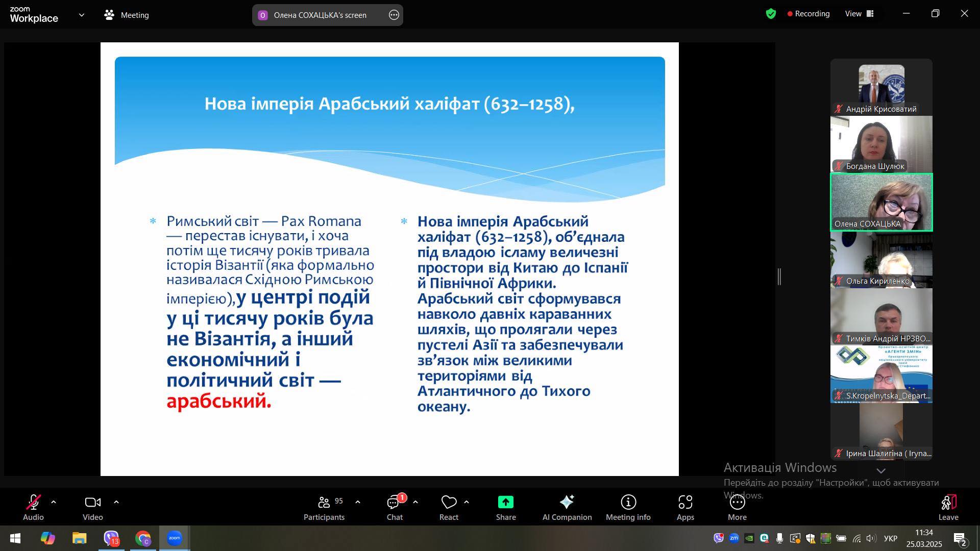Click the encryption shield icon
980x551 pixels.
tap(771, 14)
